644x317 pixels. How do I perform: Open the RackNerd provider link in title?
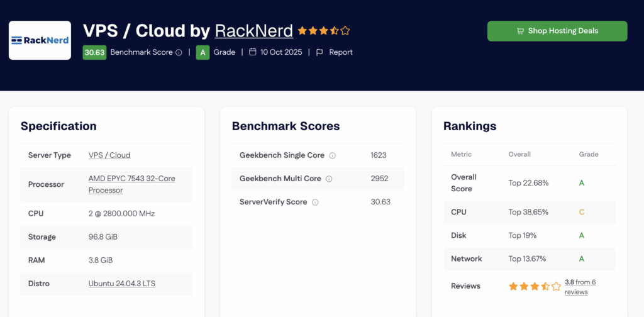(x=253, y=30)
